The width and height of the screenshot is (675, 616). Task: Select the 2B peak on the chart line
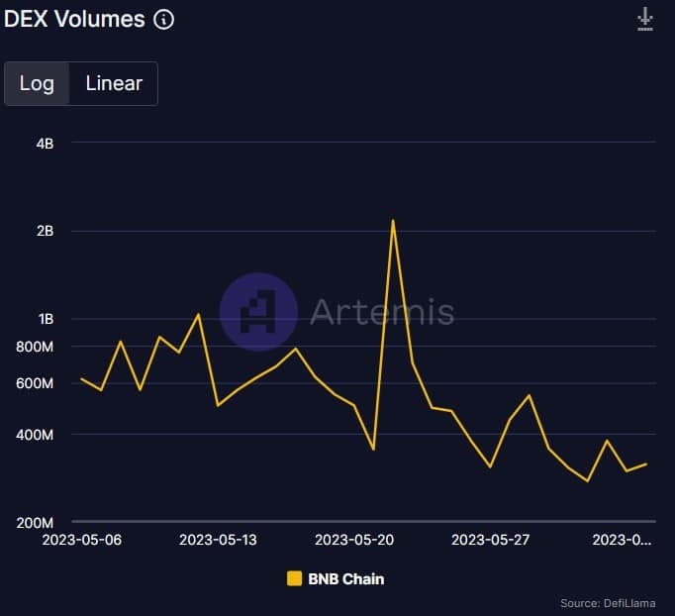pos(393,221)
